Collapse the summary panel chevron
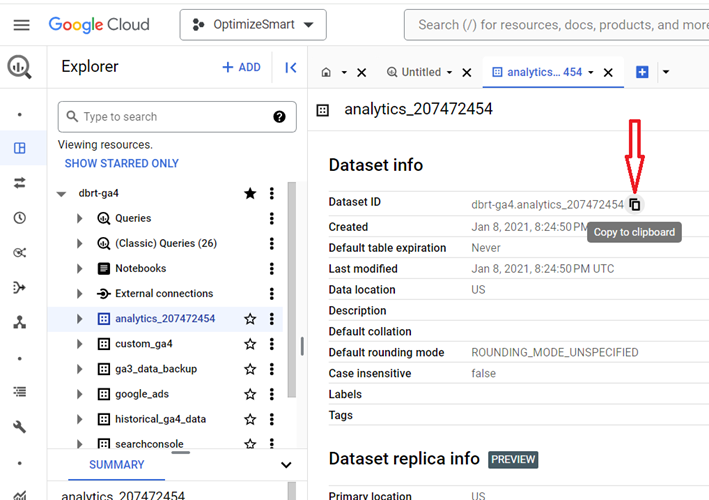 286,465
